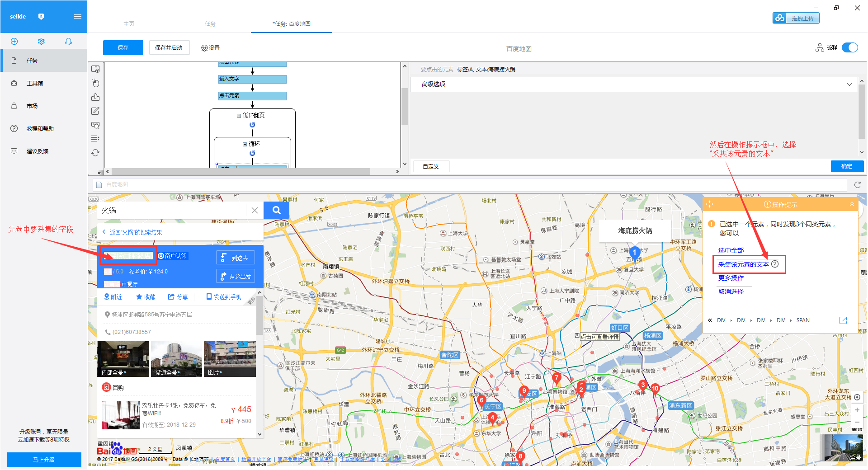The height and width of the screenshot is (470, 868).
Task: Open the 任务 sidebar item
Action: coord(43,61)
